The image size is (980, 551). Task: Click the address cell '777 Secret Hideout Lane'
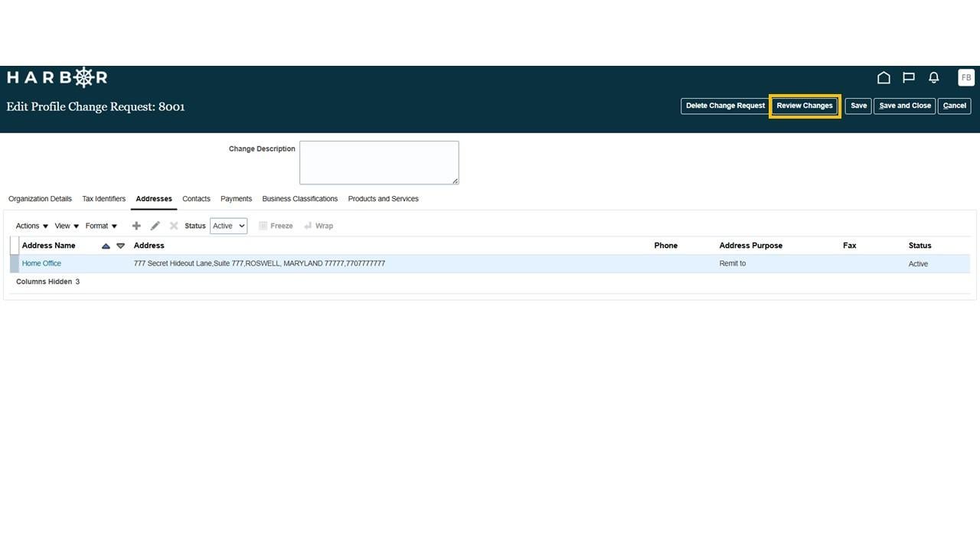(259, 263)
